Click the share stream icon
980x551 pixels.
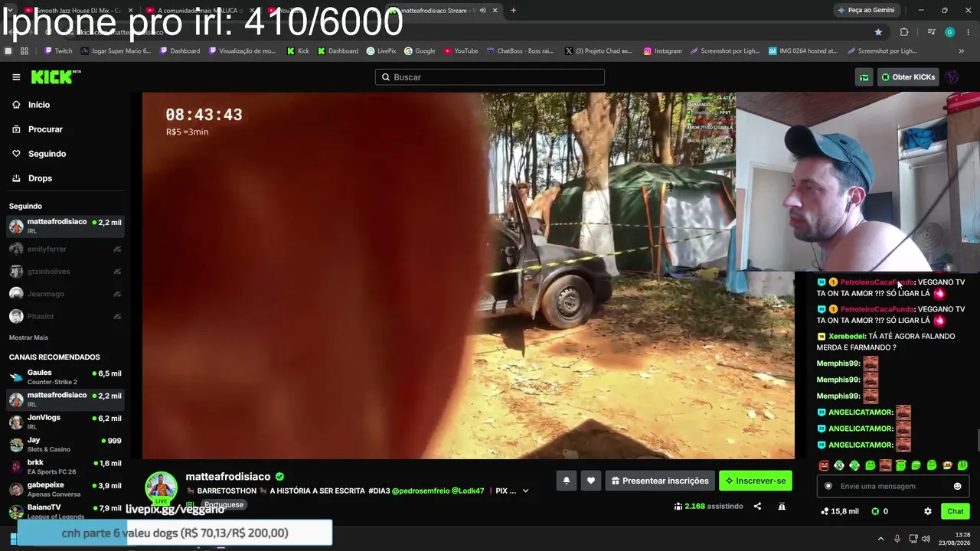pyautogui.click(x=757, y=506)
